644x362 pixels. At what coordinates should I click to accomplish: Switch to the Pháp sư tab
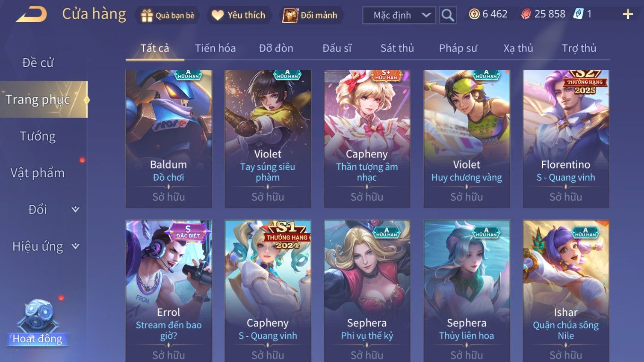pyautogui.click(x=458, y=48)
